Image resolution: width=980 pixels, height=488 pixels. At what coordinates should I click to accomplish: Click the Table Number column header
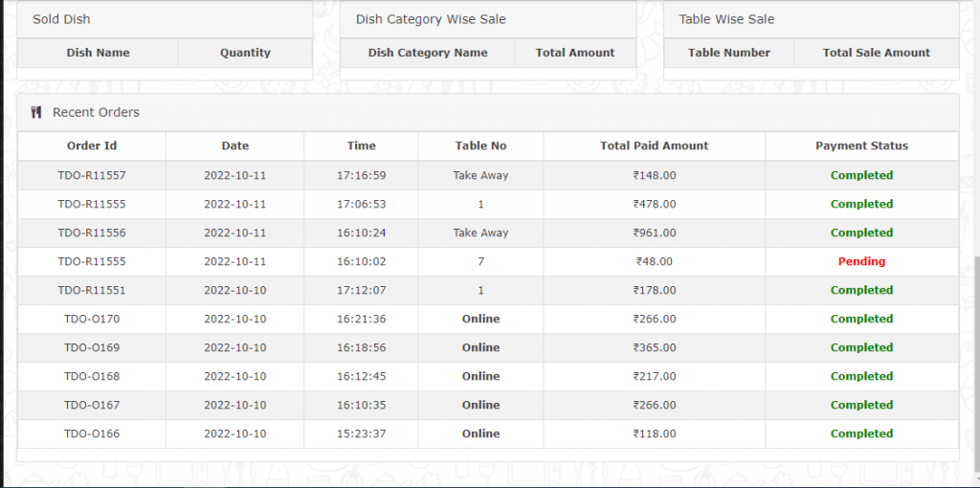[728, 53]
